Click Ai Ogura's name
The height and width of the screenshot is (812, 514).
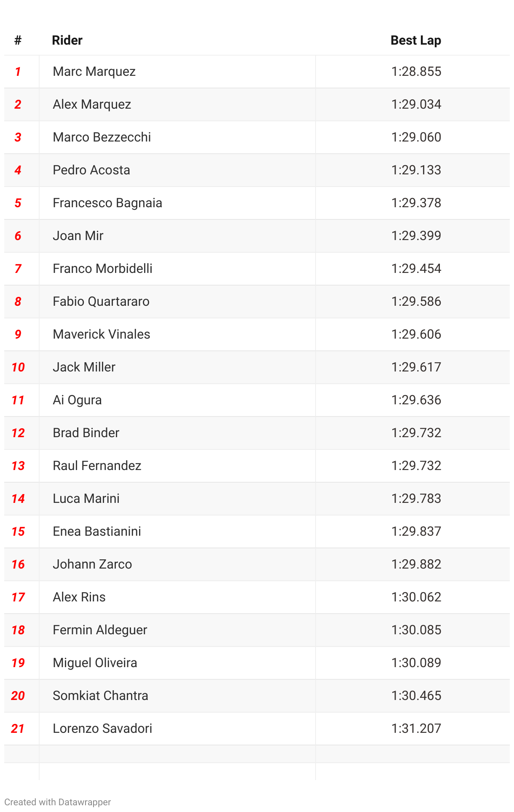click(77, 400)
